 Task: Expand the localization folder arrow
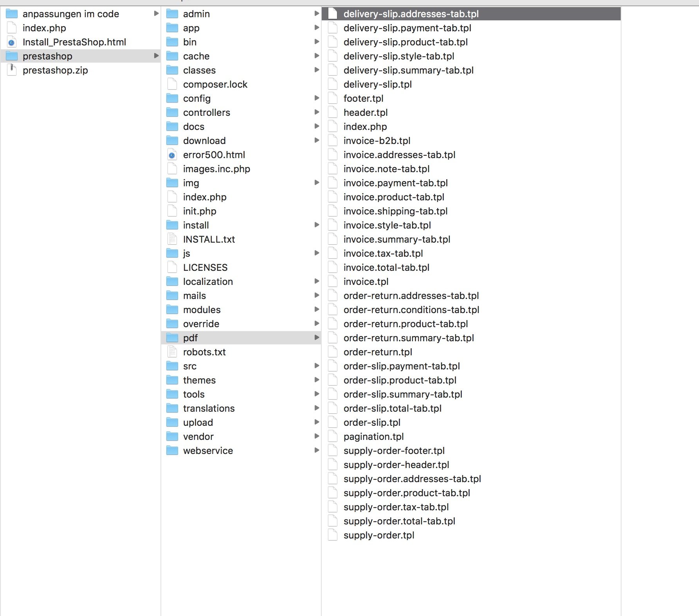click(x=317, y=281)
